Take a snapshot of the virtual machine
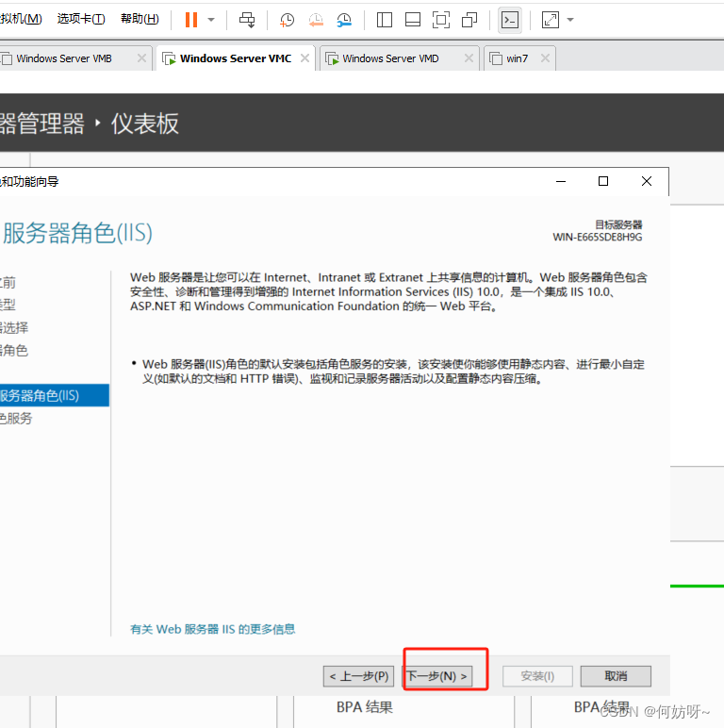 [288, 20]
